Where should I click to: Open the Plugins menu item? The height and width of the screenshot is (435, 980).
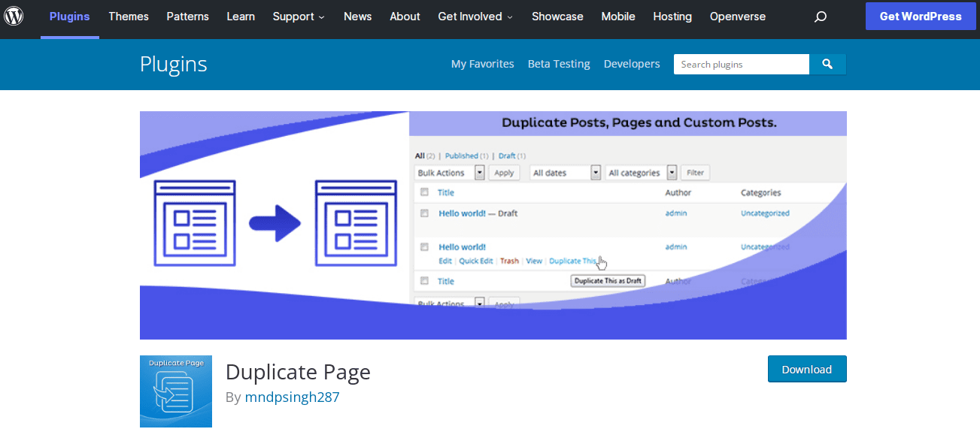click(x=70, y=17)
